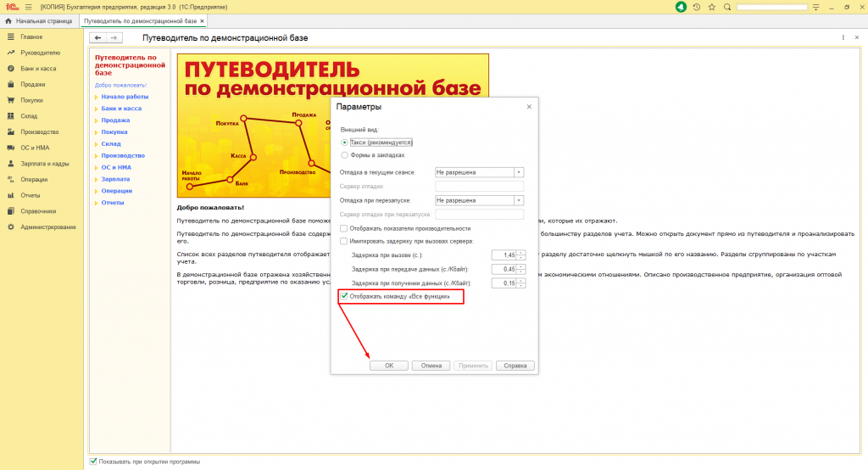Switch to Начальная страница tab

coord(40,21)
